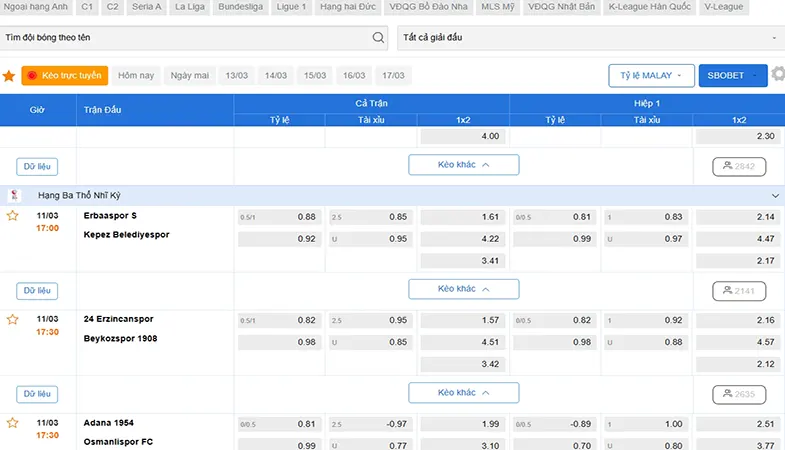Select the K-League Hàn Quốc tab
The width and height of the screenshot is (785, 450).
click(649, 7)
